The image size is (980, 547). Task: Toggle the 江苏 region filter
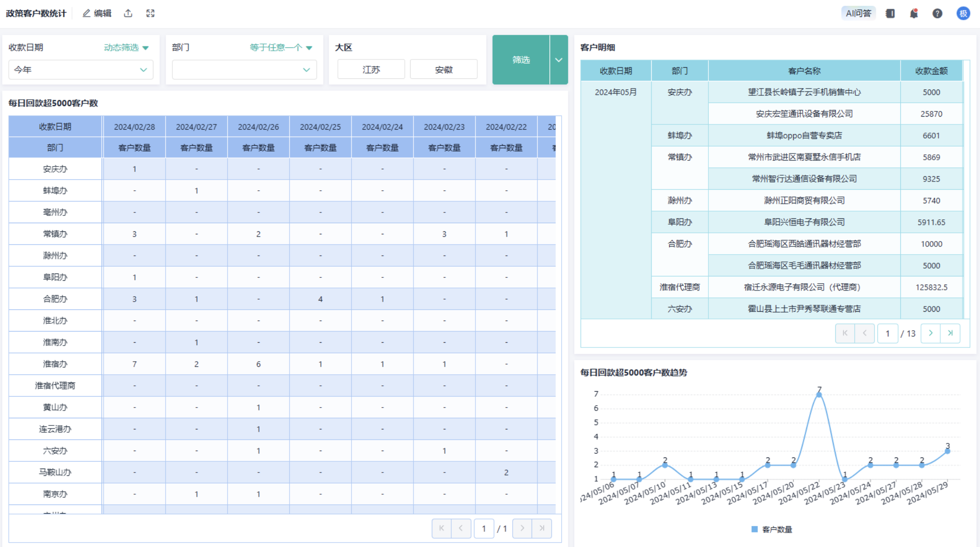(371, 70)
